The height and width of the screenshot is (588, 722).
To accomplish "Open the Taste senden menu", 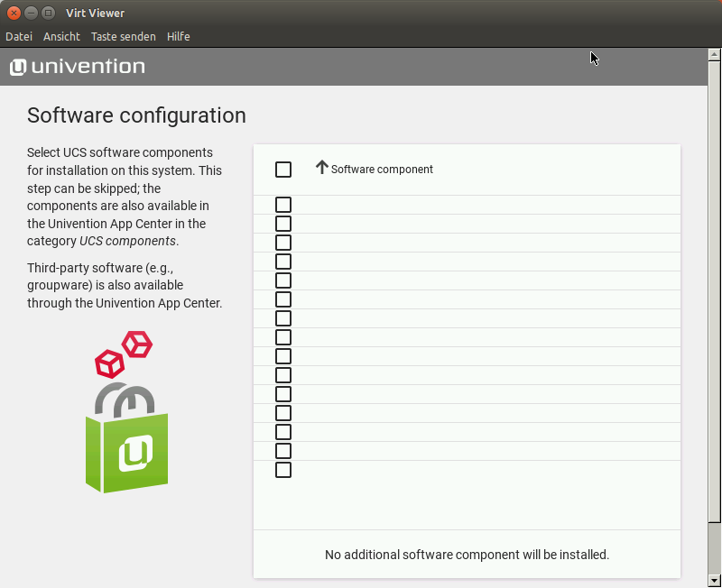I will [x=123, y=37].
